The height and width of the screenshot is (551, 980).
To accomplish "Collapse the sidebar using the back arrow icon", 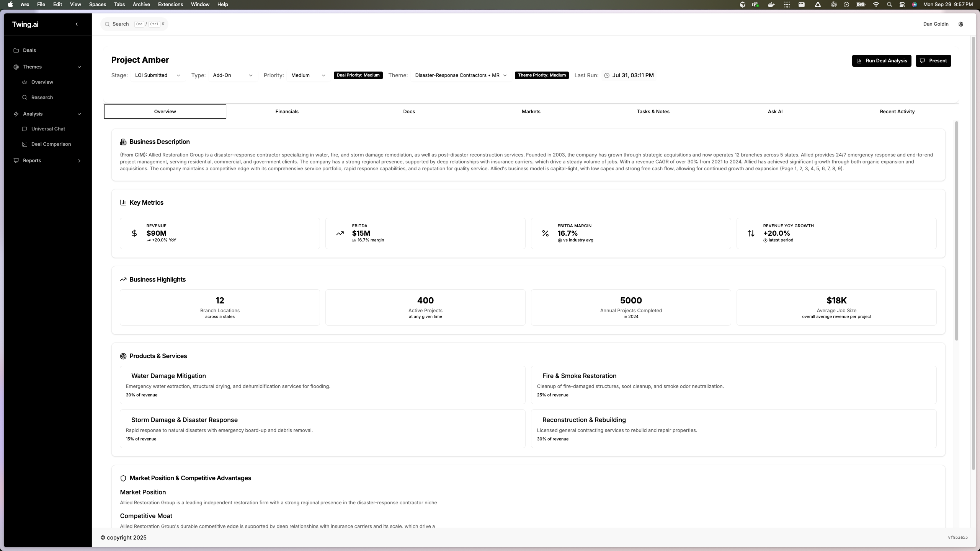I will (77, 24).
